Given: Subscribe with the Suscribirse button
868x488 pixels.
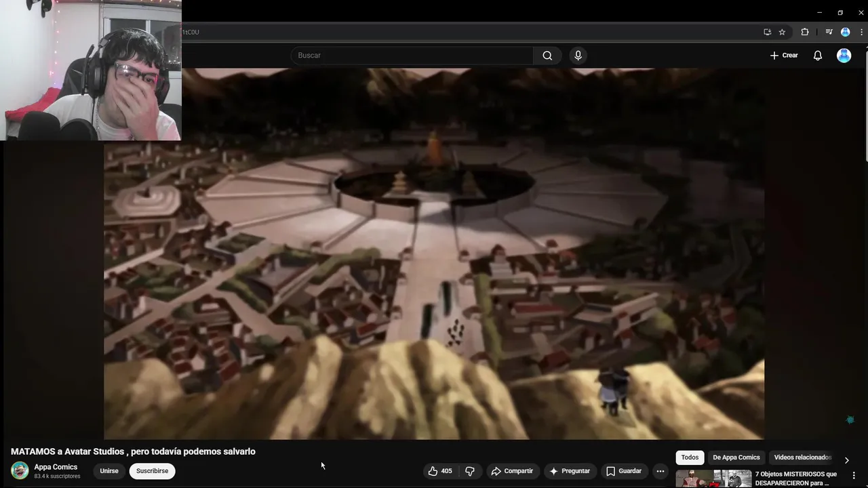Looking at the screenshot, I should pos(153,471).
